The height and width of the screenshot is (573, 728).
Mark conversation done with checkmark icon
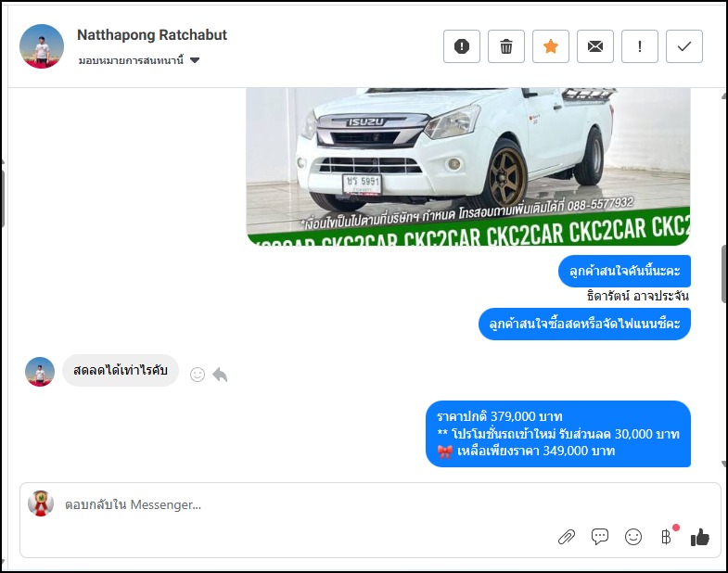684,46
